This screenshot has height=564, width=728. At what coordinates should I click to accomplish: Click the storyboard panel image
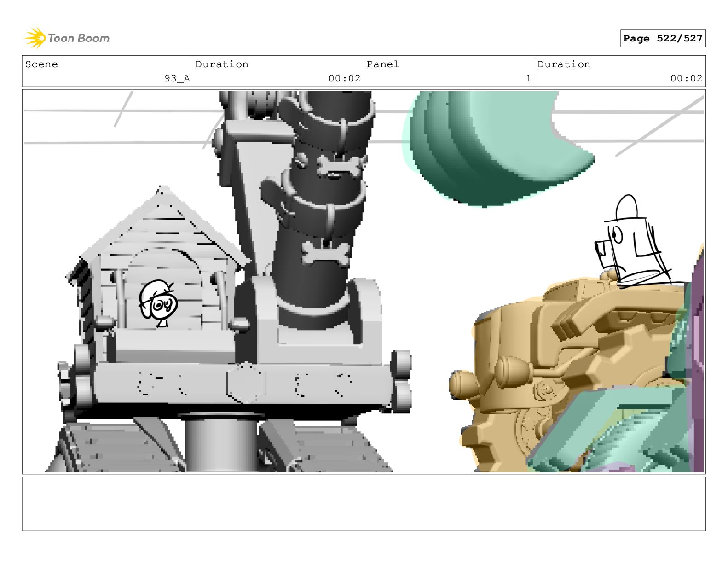pos(364,281)
